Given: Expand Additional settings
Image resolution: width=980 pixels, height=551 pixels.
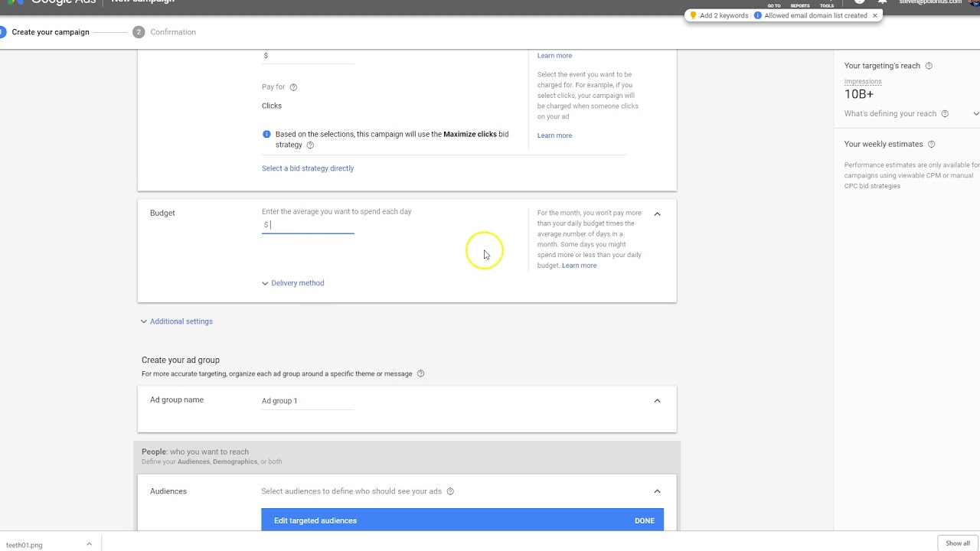Looking at the screenshot, I should pos(176,321).
